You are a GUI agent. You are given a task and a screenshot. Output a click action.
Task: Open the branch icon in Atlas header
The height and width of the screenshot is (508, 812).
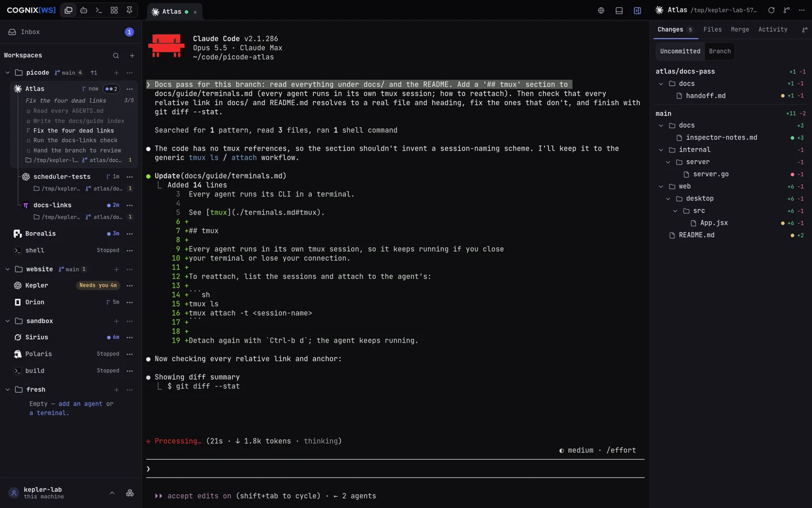click(787, 10)
